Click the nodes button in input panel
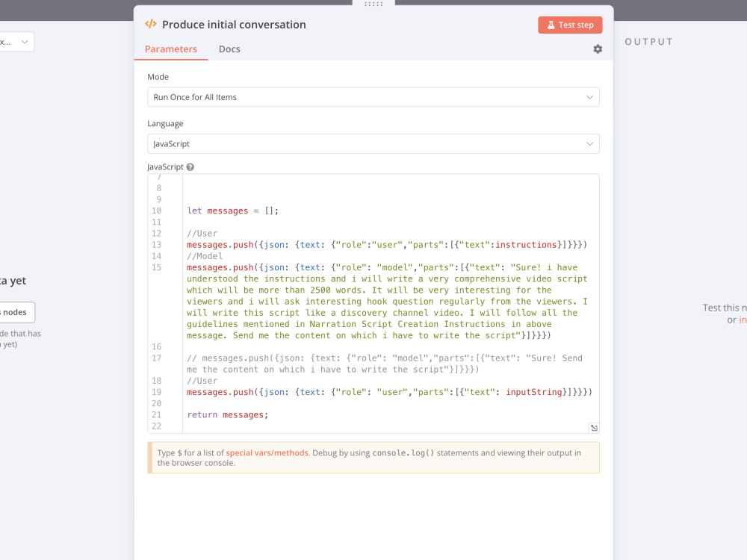The height and width of the screenshot is (560, 747). tap(16, 312)
